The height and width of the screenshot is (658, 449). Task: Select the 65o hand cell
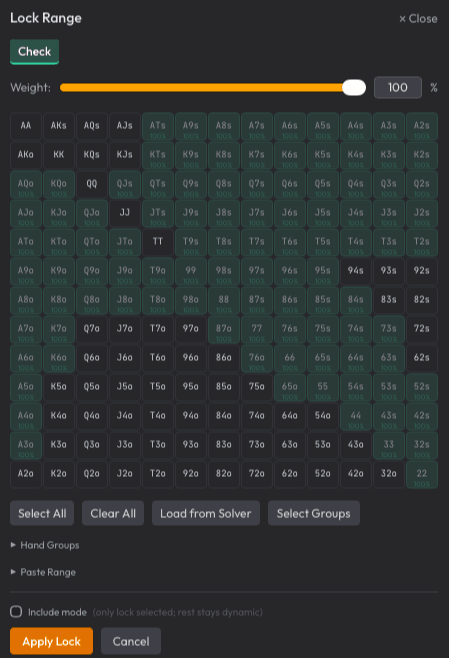pos(290,387)
